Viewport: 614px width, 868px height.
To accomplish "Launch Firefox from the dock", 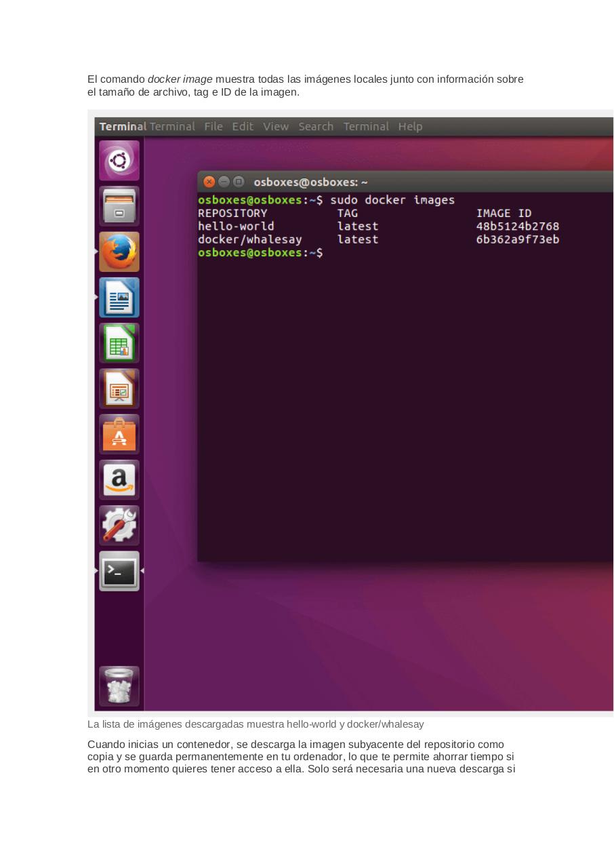I will point(119,251).
